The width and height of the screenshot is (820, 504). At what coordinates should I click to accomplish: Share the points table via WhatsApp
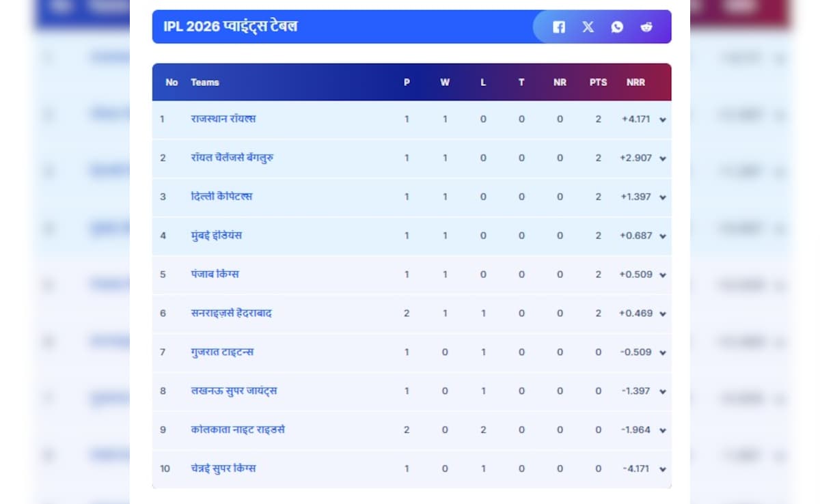point(617,27)
